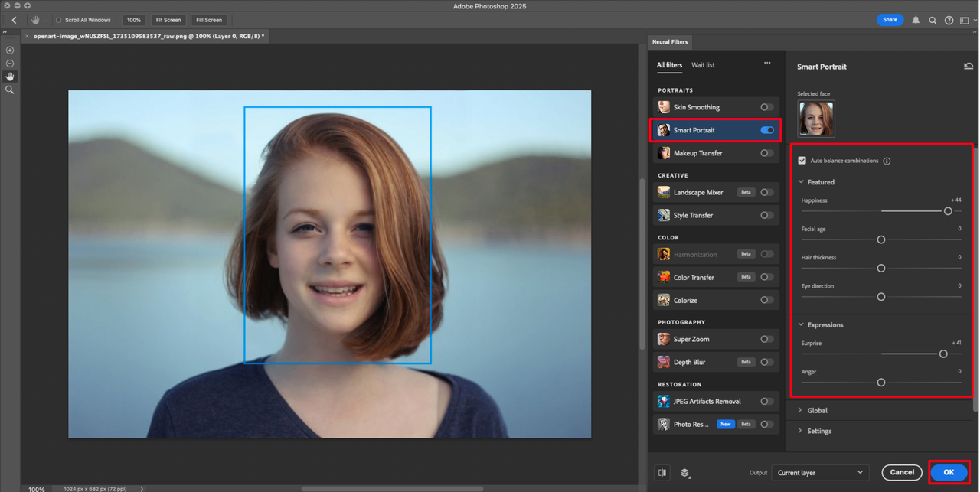Viewport: 980px width, 492px height.
Task: Select the Zoom In tool
Action: click(x=10, y=51)
